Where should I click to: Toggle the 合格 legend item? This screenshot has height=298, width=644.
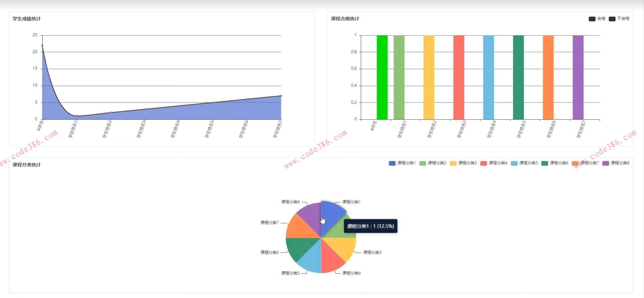pos(597,19)
